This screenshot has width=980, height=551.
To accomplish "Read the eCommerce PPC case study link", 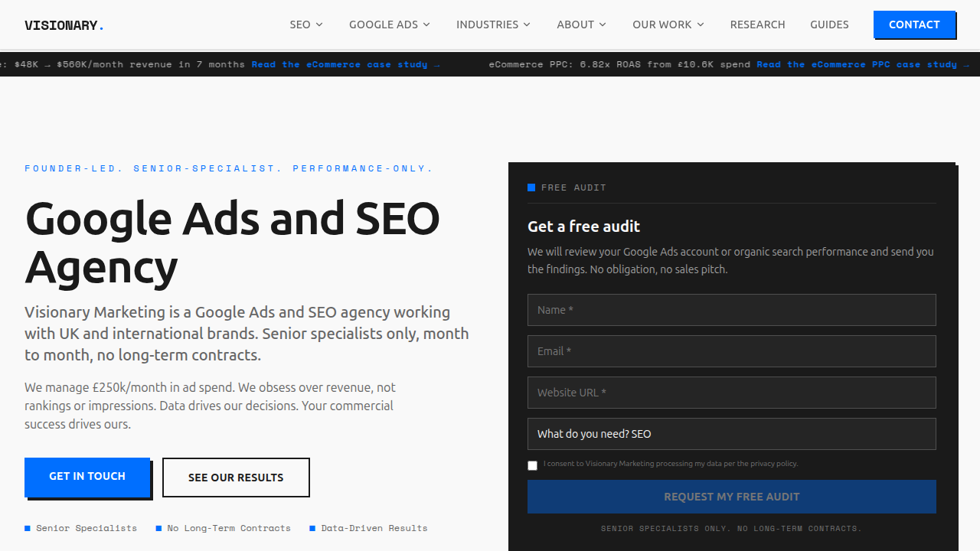I will click(863, 64).
